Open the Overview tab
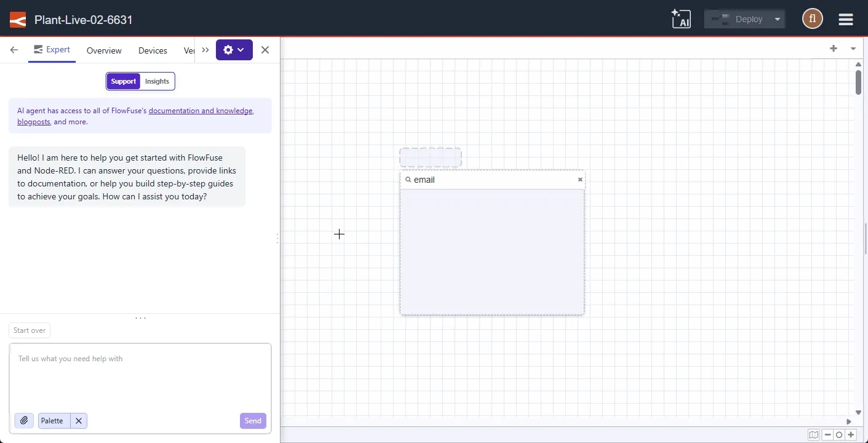The width and height of the screenshot is (868, 443). point(103,50)
